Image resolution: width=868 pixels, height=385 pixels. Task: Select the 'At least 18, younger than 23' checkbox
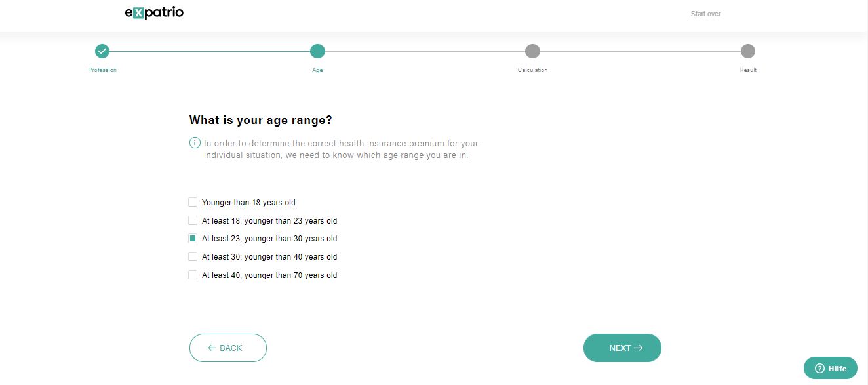[193, 220]
